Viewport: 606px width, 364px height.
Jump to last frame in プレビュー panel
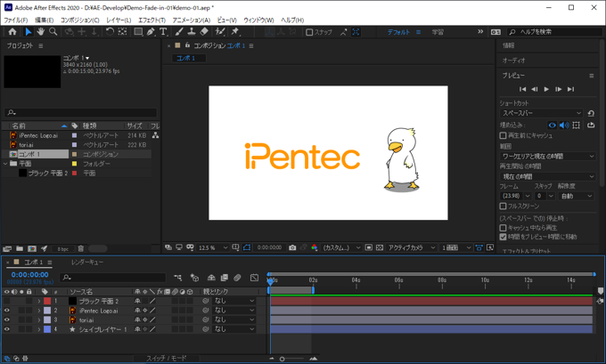point(570,89)
